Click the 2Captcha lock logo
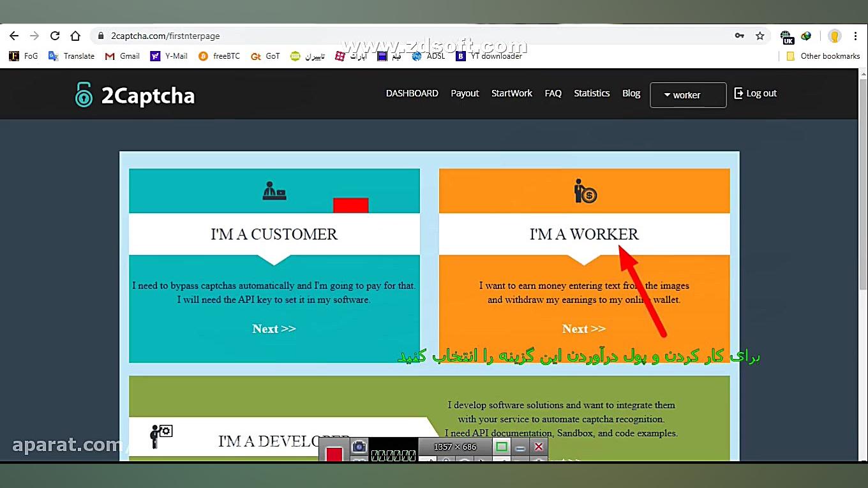868x488 pixels. 84,94
